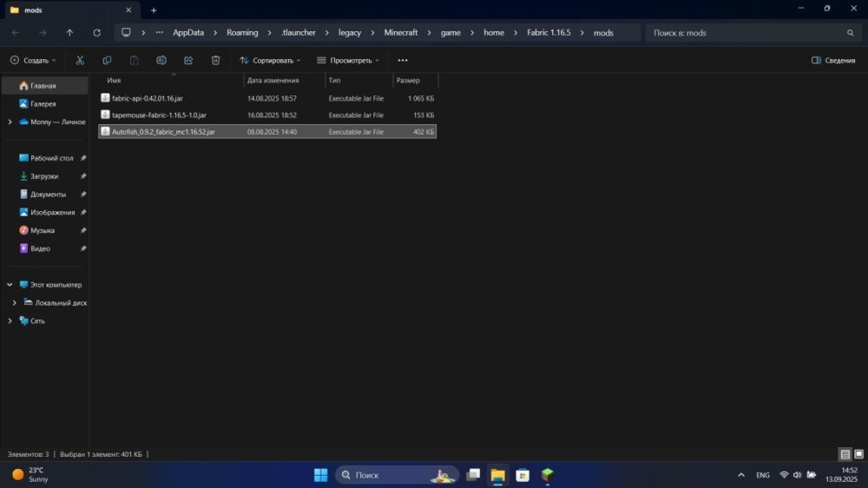Viewport: 868px width, 488px height.
Task: Open the Просмотреть dropdown
Action: coord(348,61)
